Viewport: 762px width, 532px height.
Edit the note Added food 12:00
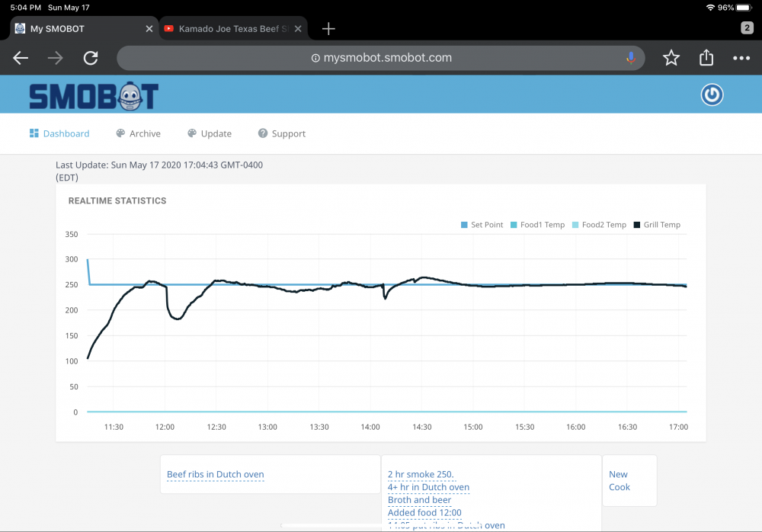click(424, 512)
